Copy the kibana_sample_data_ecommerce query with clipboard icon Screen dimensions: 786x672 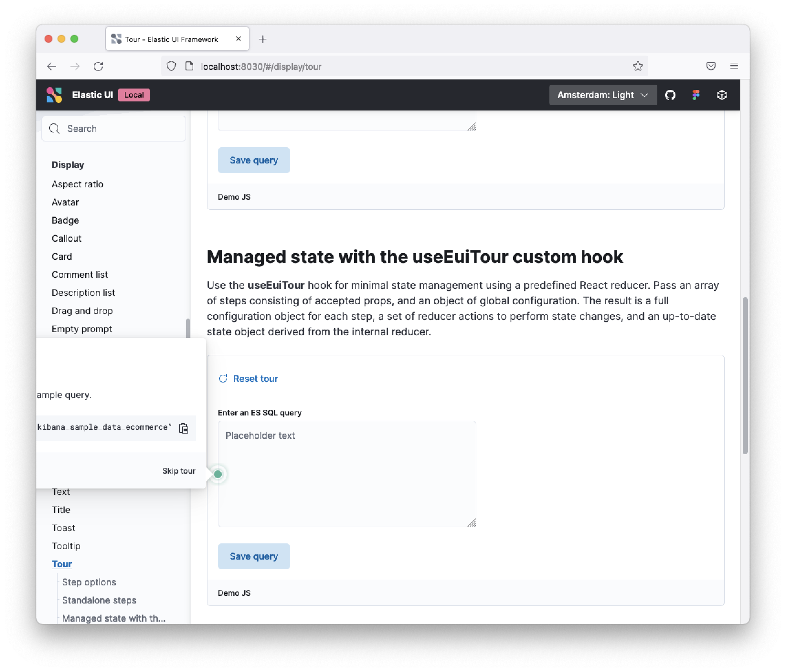click(184, 428)
